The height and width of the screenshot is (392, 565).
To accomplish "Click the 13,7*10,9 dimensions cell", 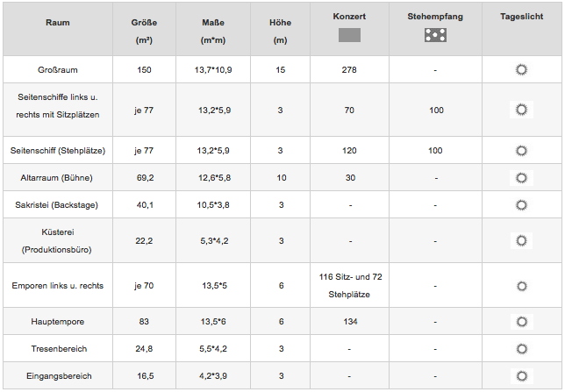I will coord(213,70).
